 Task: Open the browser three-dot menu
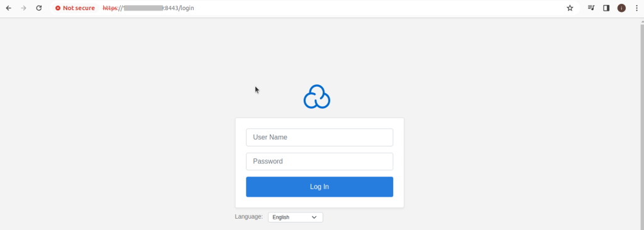click(x=636, y=8)
